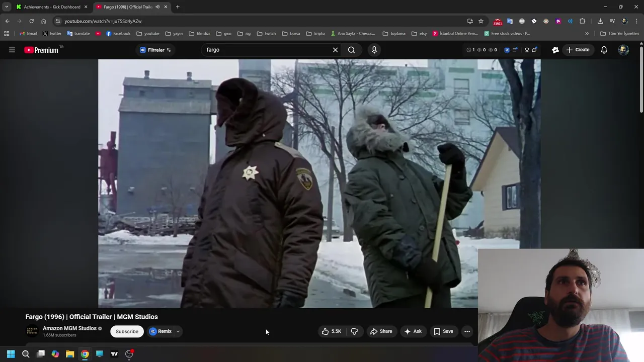Open the Chrome three-dot menu
Image resolution: width=644 pixels, height=362 pixels.
click(x=637, y=21)
